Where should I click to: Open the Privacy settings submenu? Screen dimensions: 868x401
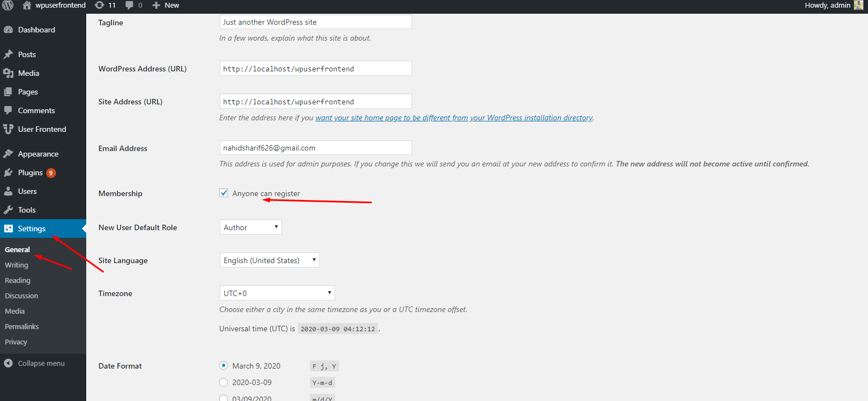click(x=16, y=342)
